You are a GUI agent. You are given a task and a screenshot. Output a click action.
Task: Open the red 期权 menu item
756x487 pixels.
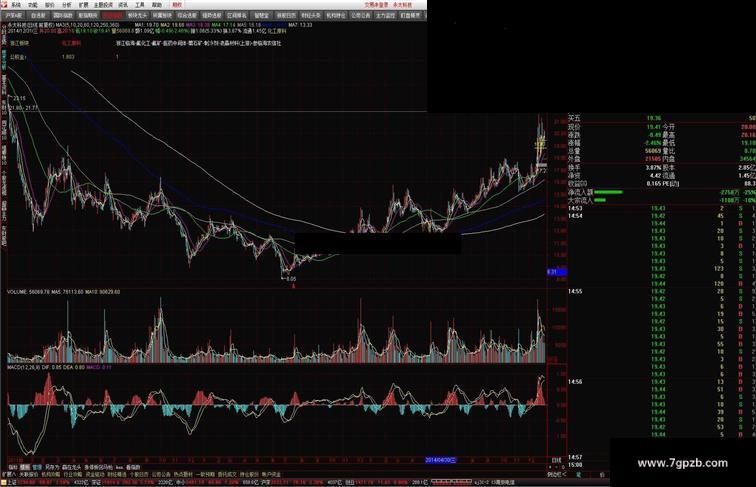point(177,5)
